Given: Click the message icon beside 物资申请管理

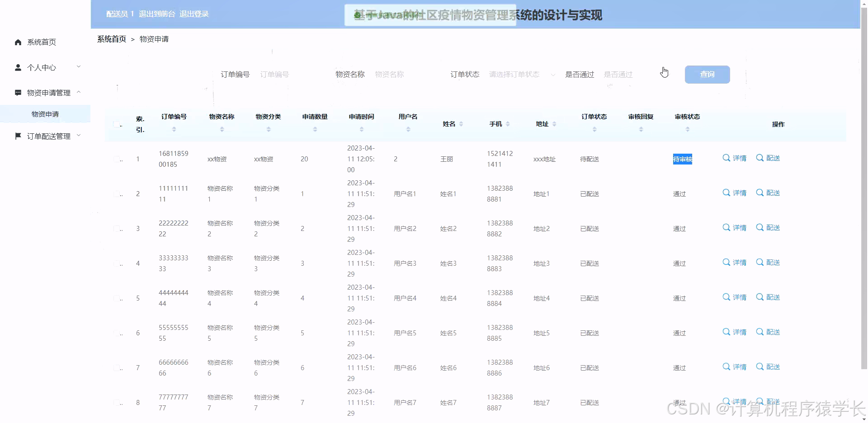Looking at the screenshot, I should pos(18,92).
